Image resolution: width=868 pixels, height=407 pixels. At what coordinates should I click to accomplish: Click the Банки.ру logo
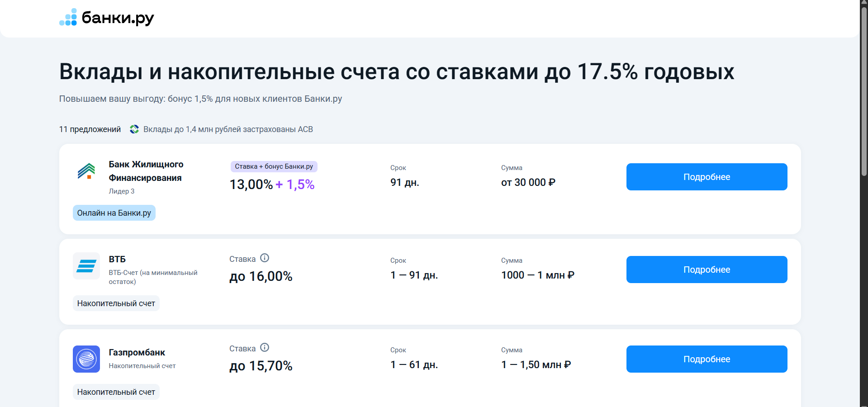(107, 18)
